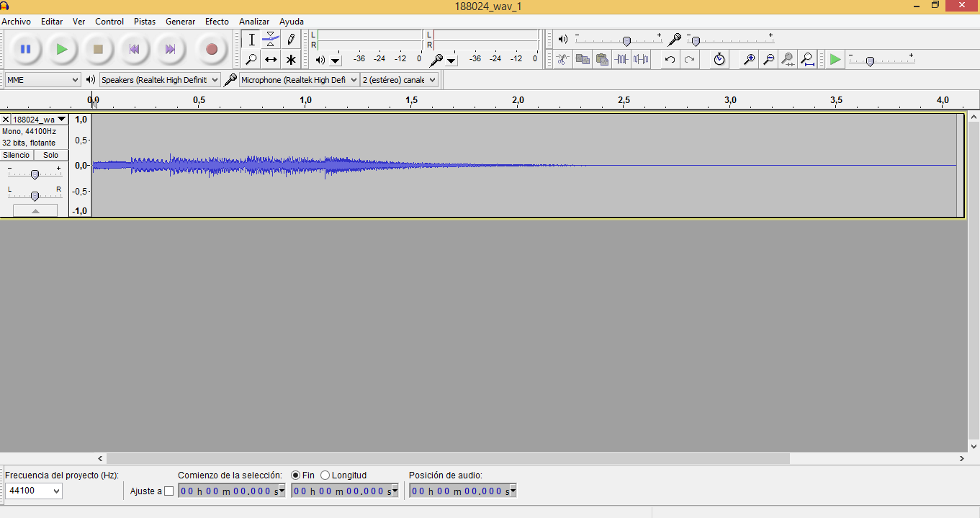Click the Record button
The width and height of the screenshot is (980, 518).
coord(211,49)
